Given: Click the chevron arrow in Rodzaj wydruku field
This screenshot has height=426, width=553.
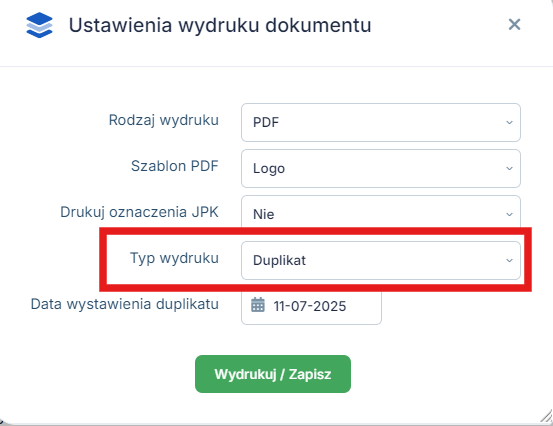Looking at the screenshot, I should 509,122.
